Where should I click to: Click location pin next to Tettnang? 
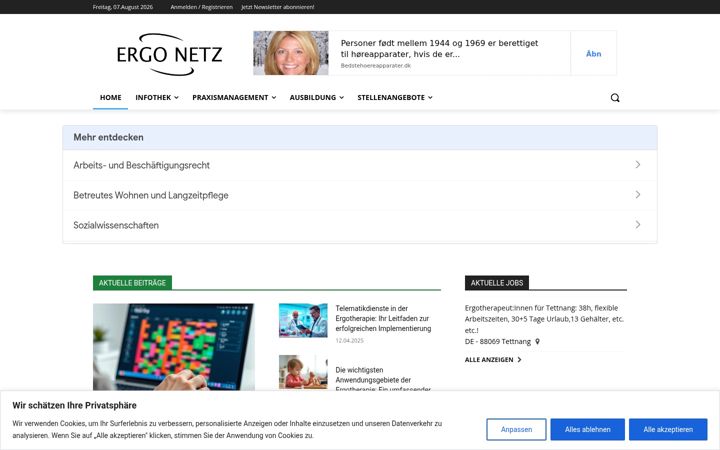tap(537, 342)
